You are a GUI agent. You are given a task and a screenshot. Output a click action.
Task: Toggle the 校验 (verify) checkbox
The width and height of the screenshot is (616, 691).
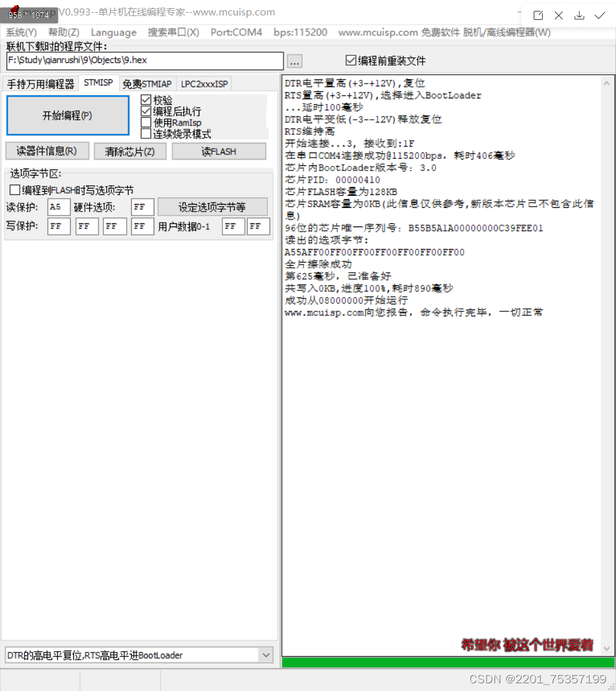[x=146, y=100]
